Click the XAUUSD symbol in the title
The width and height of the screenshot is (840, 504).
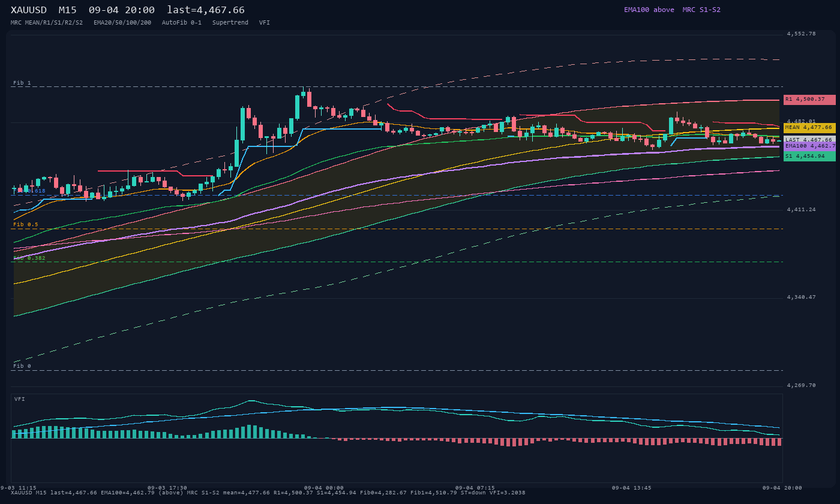pyautogui.click(x=29, y=10)
